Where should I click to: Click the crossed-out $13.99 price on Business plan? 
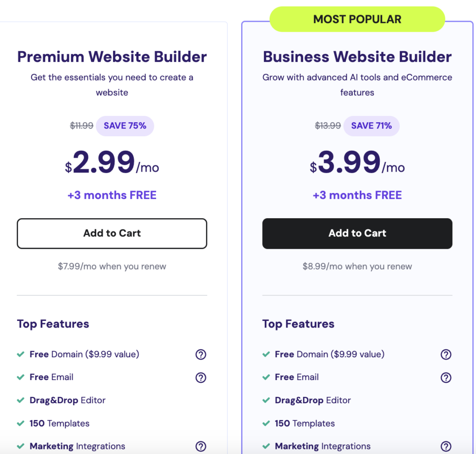(328, 126)
